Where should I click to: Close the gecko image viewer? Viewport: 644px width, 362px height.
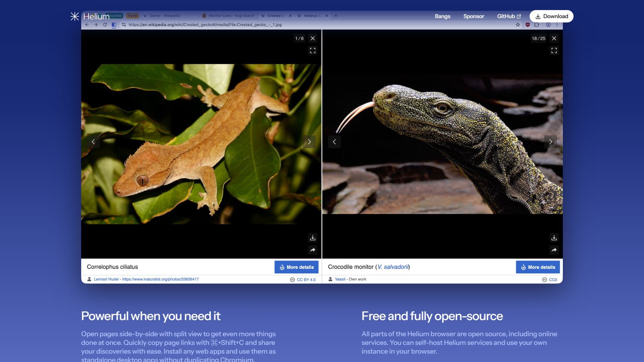click(313, 38)
